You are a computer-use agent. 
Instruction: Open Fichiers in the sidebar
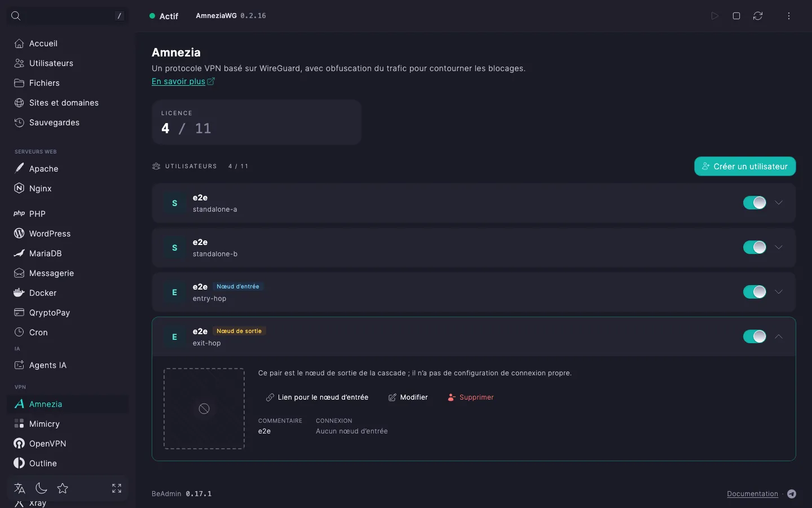[x=68, y=83]
